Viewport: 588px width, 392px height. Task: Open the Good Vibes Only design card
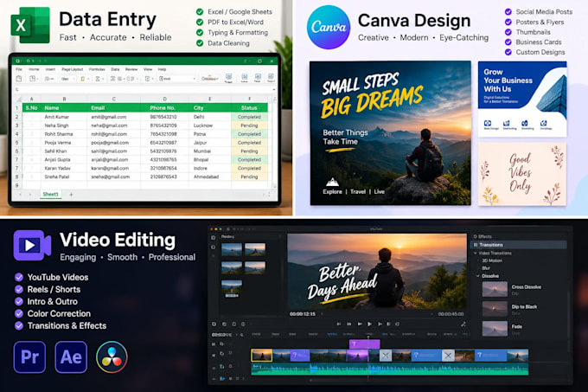coord(522,174)
